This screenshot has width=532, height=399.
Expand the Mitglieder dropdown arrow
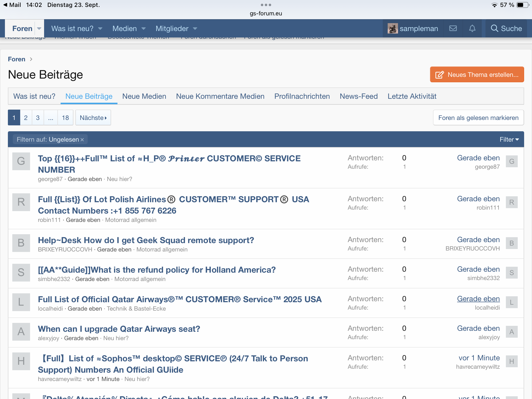195,29
